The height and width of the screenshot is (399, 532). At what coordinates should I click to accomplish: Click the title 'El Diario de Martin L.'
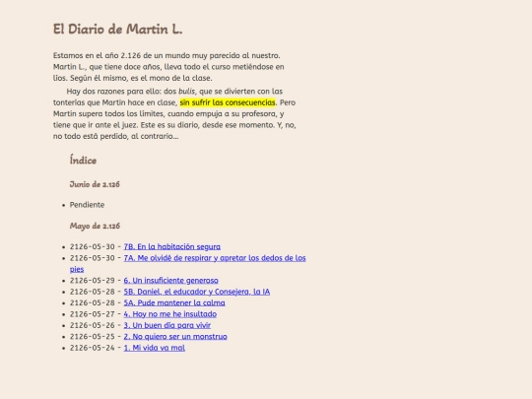tap(118, 30)
